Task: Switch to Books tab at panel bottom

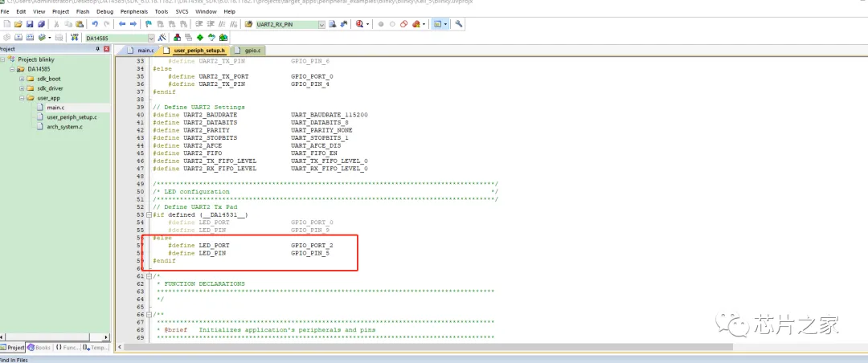Action: (x=39, y=348)
